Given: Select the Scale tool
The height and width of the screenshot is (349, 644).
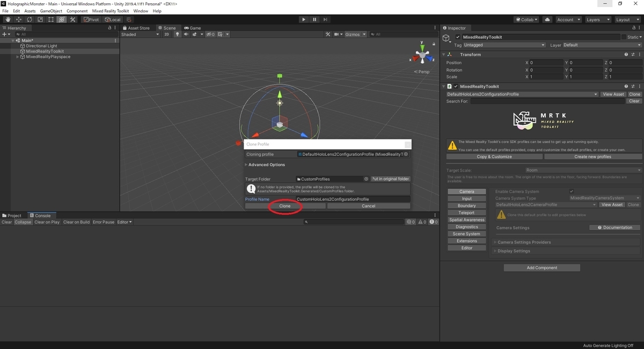Looking at the screenshot, I should [x=40, y=19].
